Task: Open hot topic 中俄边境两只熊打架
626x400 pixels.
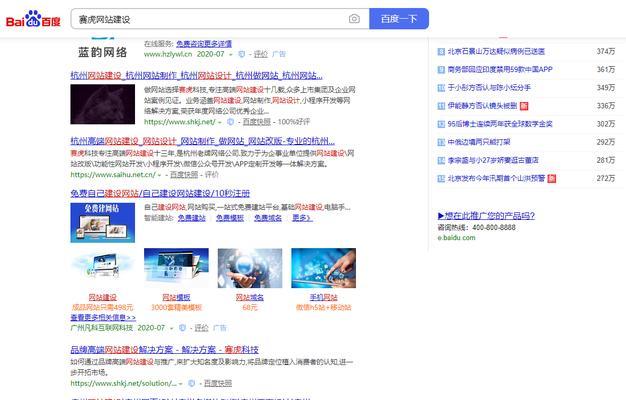Action: [479, 142]
